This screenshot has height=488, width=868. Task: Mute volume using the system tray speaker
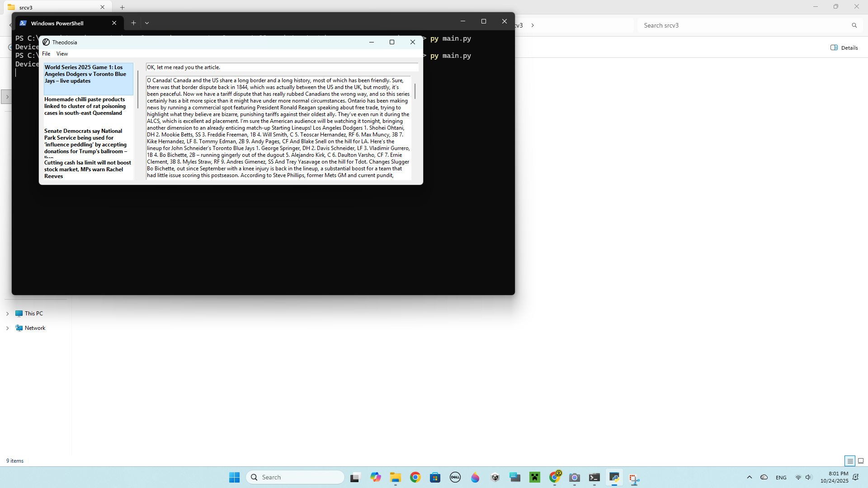[808, 477]
